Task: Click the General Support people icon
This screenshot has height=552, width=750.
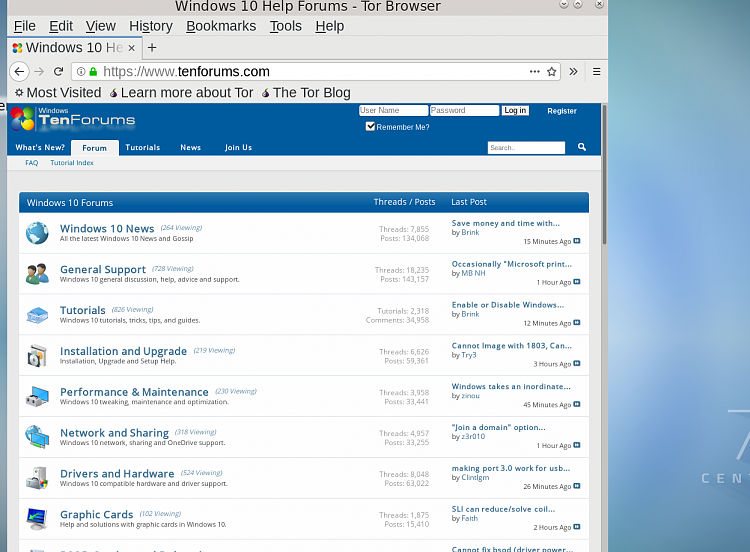Action: (37, 274)
